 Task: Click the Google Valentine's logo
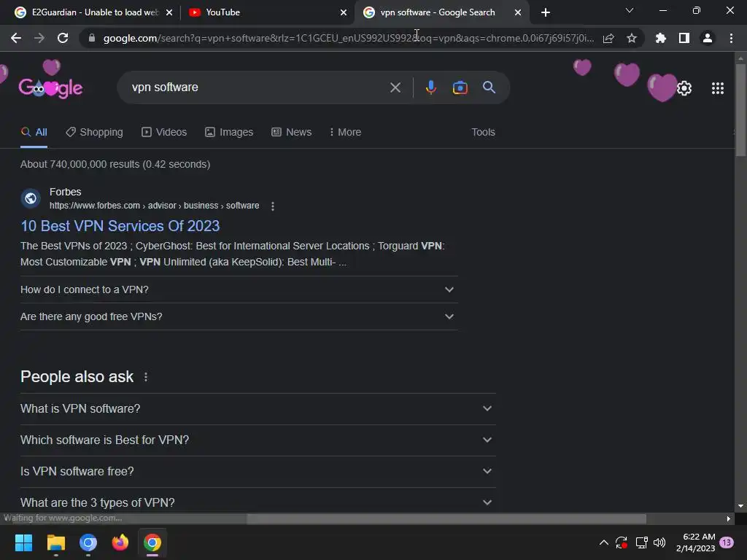50,87
